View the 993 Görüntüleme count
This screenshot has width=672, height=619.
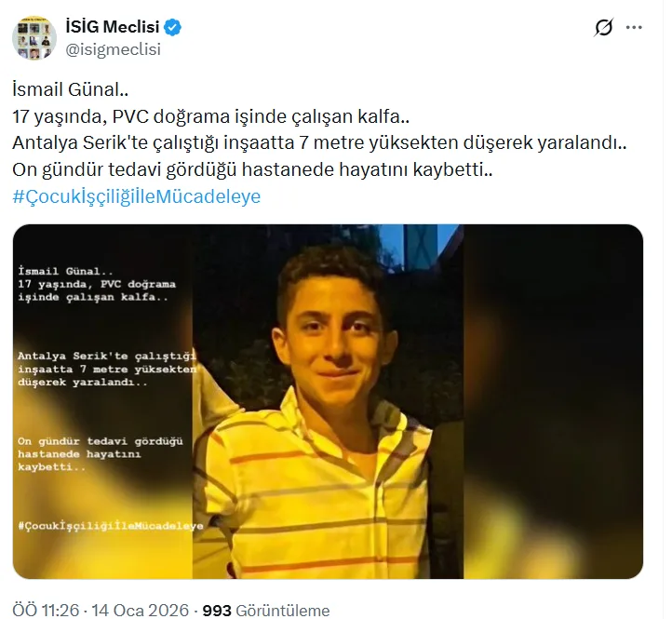pos(266,610)
